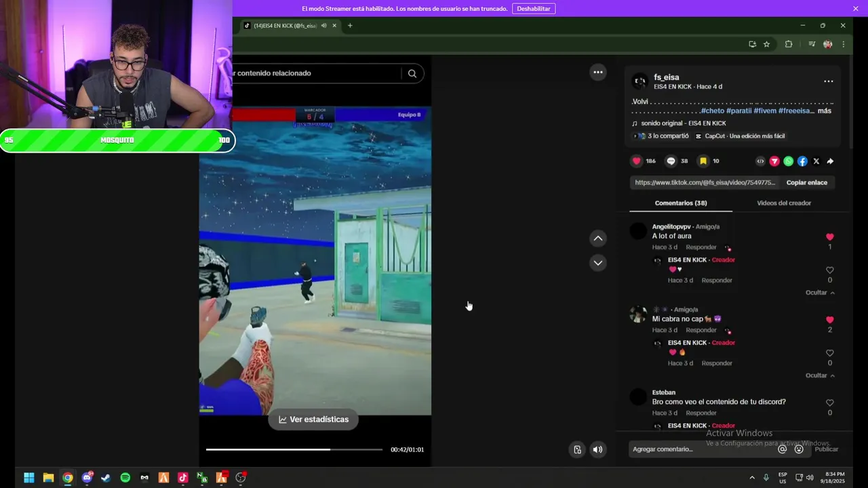Open the fs_eisa profile name
The image size is (868, 488).
click(666, 77)
